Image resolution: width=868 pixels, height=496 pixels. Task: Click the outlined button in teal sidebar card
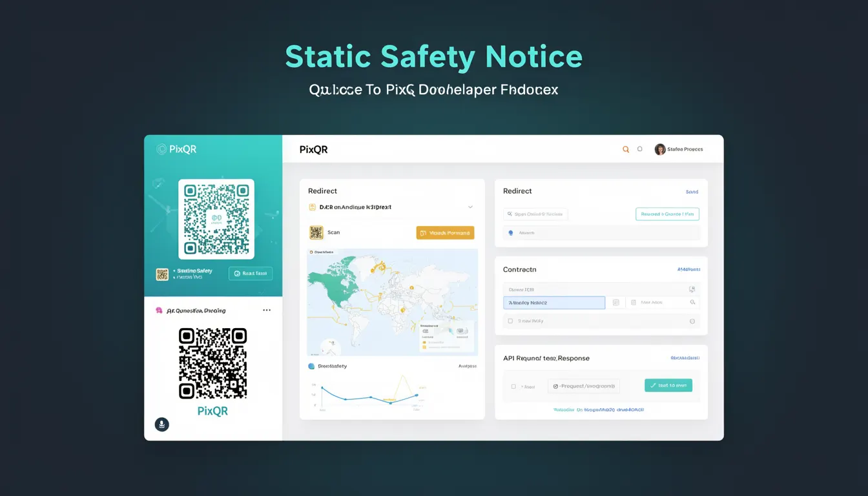tap(251, 273)
